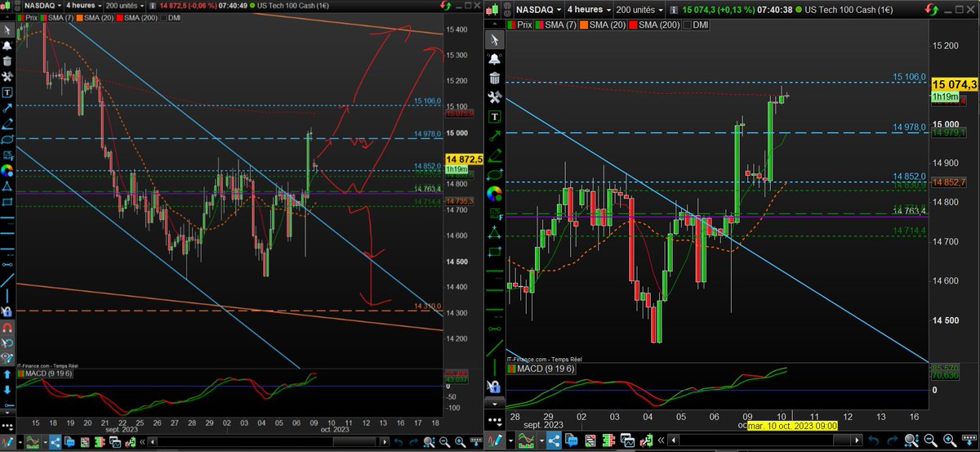Select the T text tool in left toolbar
The height and width of the screenshot is (452, 980).
[7, 92]
